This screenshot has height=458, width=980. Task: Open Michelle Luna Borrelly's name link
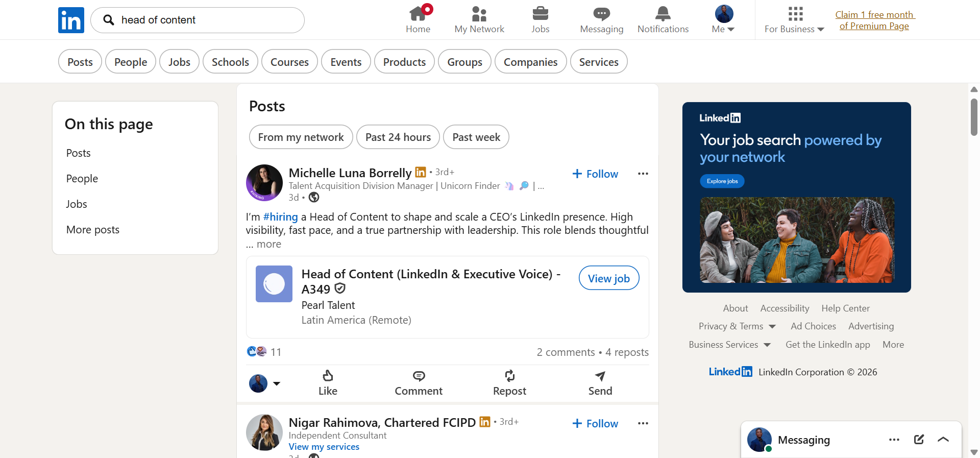tap(350, 173)
